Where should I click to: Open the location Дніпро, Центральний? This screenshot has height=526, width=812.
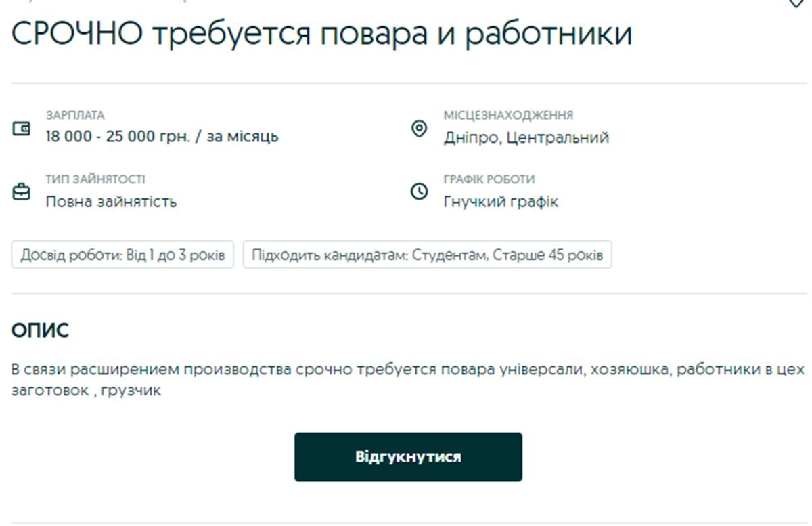pos(526,137)
